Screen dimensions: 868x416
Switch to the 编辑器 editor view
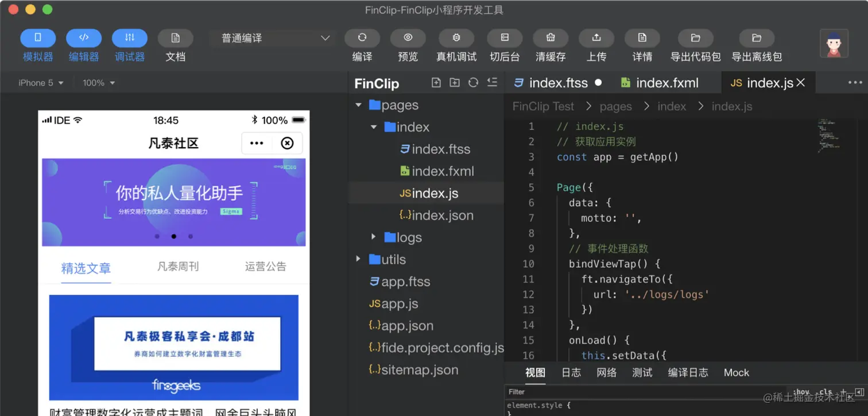[84, 44]
